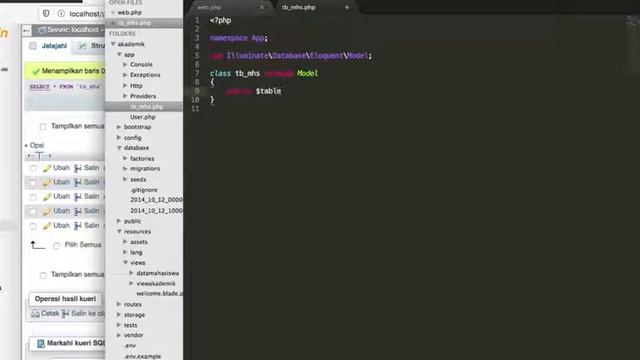
Task: Click the Salin ke clipboard icon
Action: pyautogui.click(x=65, y=313)
